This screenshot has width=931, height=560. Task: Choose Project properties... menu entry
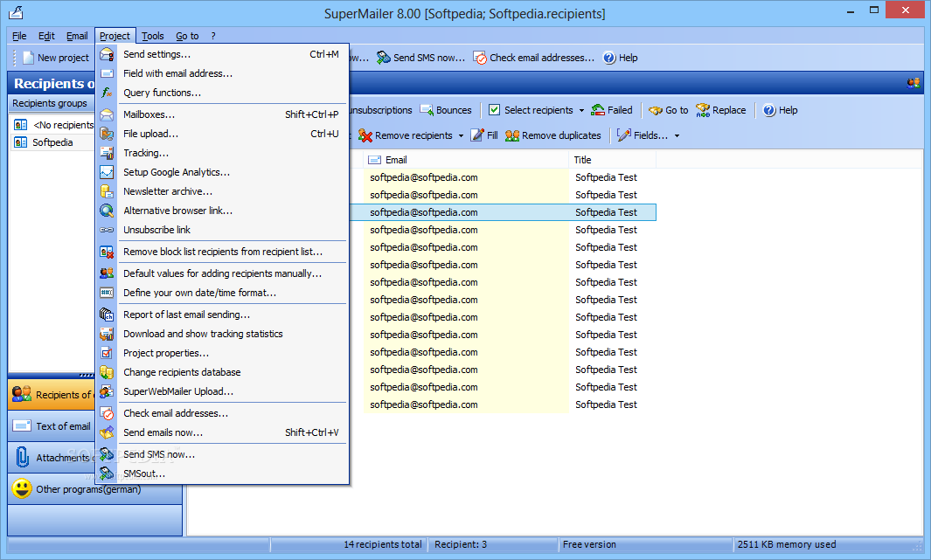coord(222,353)
